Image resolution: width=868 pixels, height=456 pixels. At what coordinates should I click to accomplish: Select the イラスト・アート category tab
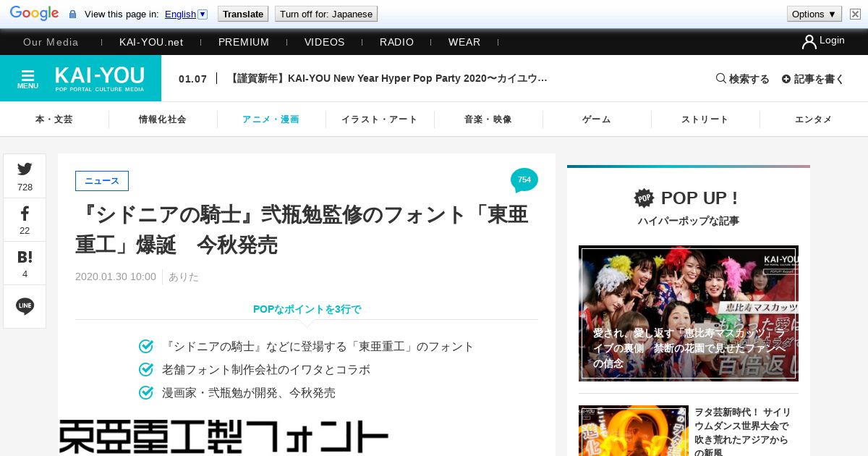(380, 119)
